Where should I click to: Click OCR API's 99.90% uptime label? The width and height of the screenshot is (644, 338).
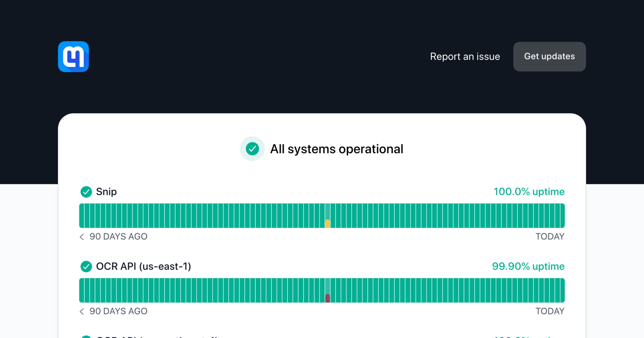(x=528, y=266)
